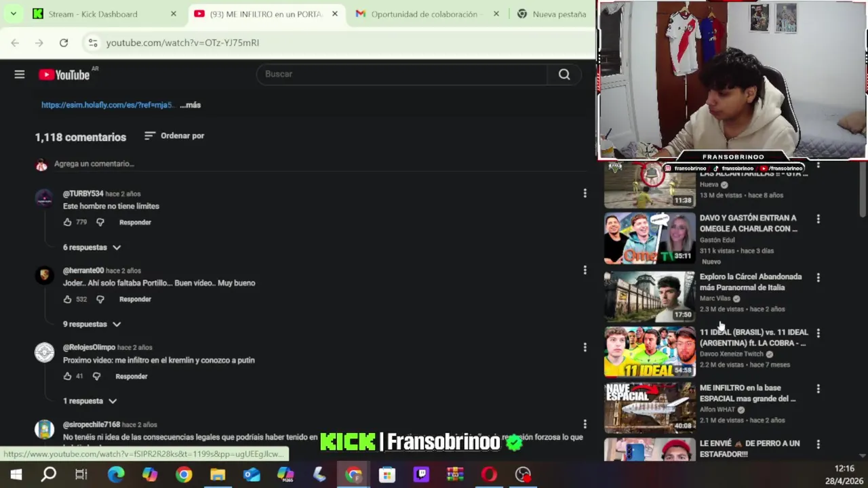Viewport: 868px width, 488px height.
Task: Open Ordenar por sort menu
Action: click(x=174, y=136)
